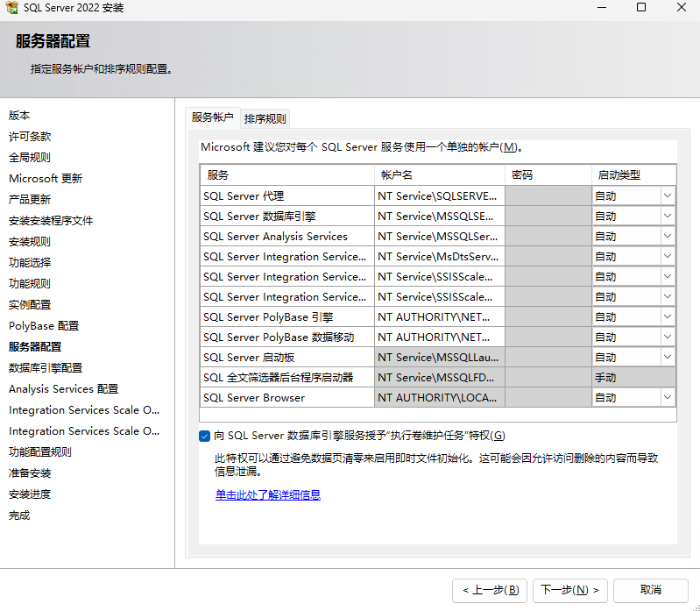Select 安装规则 step in the sidebar

click(x=30, y=242)
